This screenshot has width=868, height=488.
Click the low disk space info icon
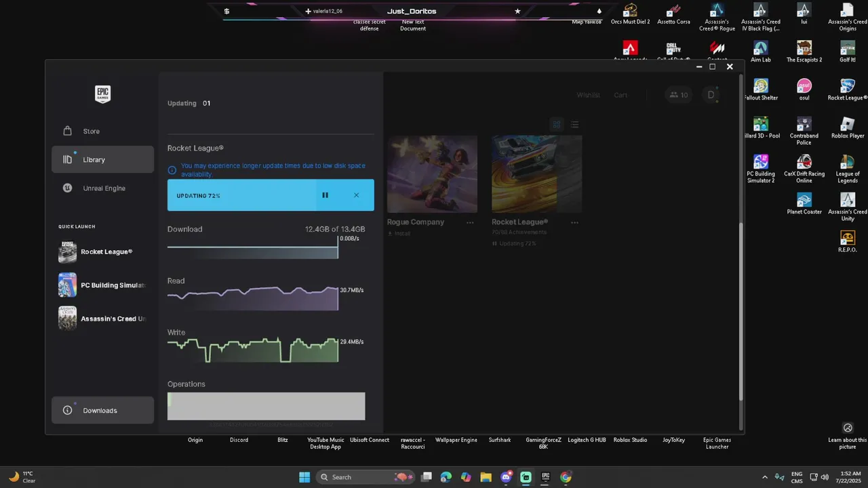point(172,170)
